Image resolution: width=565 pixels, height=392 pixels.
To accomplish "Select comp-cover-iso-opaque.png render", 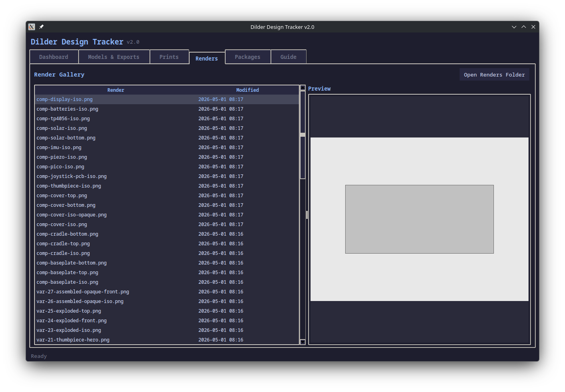I will (x=167, y=215).
